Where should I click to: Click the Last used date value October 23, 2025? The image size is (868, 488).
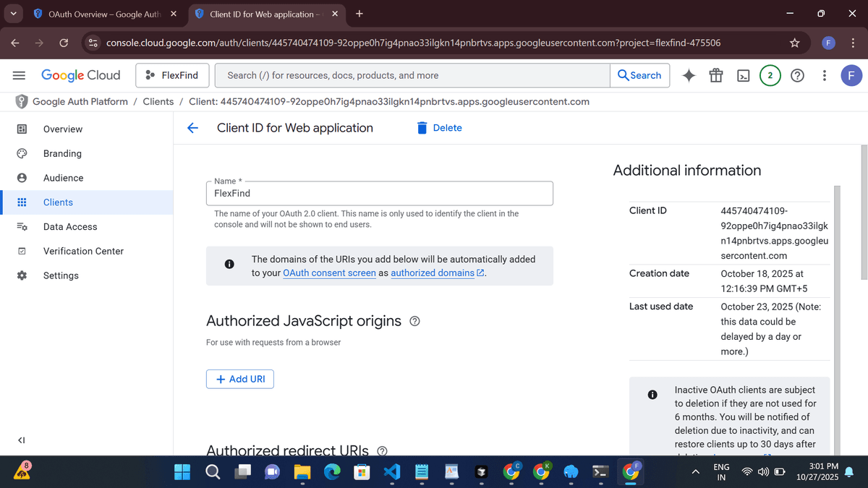click(x=771, y=329)
